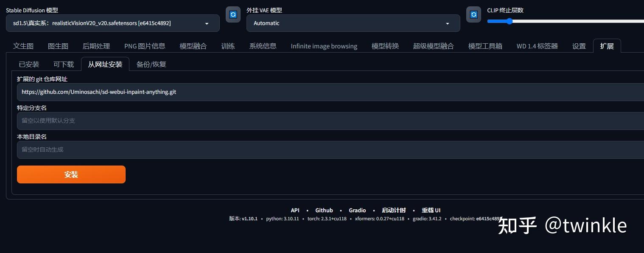The image size is (644, 253).
Task: Open the API link in the footer
Action: coord(295,210)
